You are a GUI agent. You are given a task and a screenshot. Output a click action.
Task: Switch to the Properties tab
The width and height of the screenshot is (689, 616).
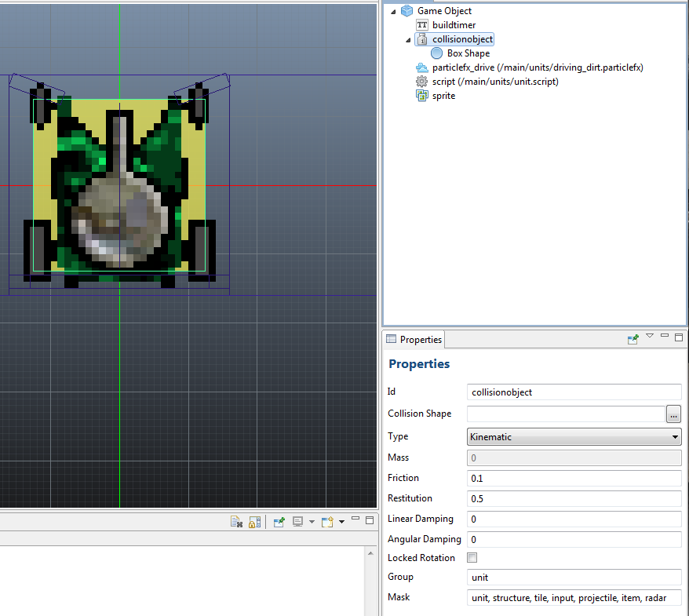[414, 340]
